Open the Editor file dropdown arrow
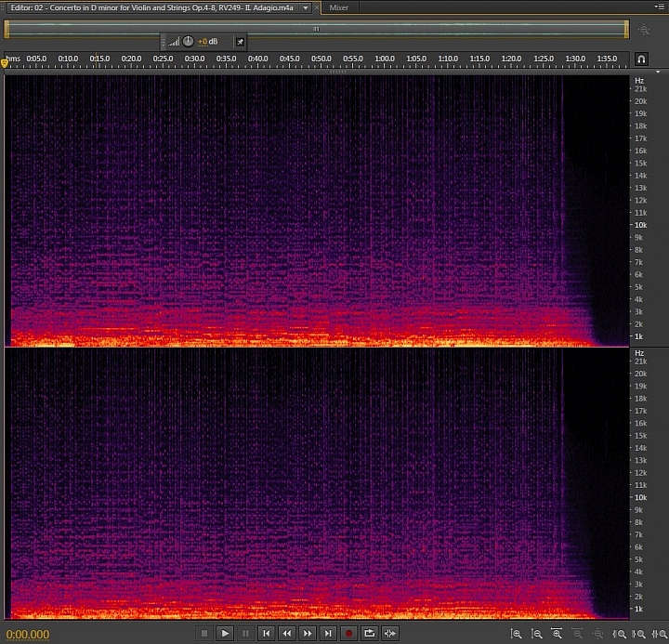This screenshot has width=669, height=644. click(306, 7)
